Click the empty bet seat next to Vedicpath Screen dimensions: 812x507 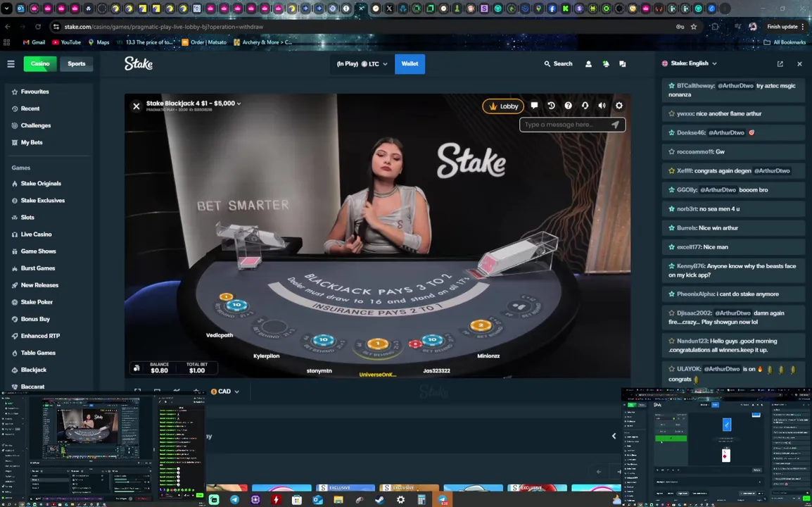click(275, 327)
